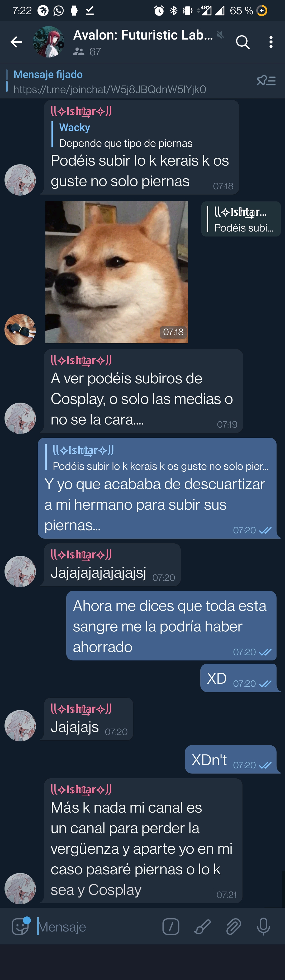Open Avalon: Futuristic Lab group title
285x980 pixels.
pyautogui.click(x=143, y=35)
